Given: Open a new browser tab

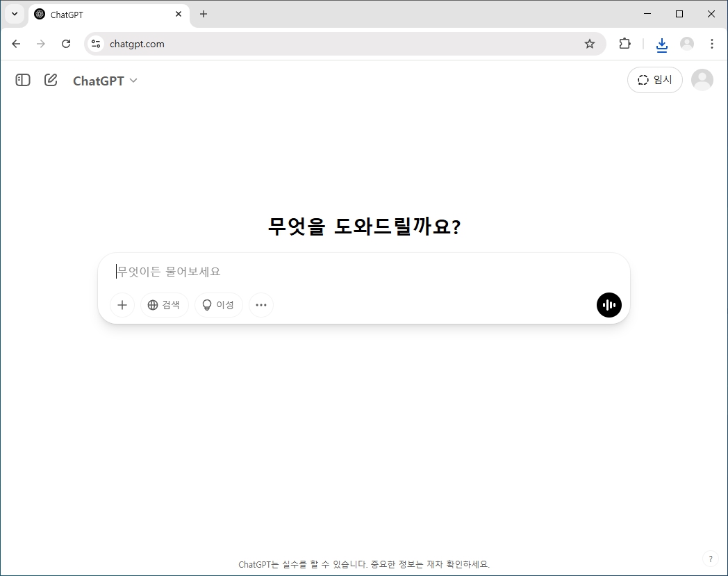Looking at the screenshot, I should click(204, 14).
